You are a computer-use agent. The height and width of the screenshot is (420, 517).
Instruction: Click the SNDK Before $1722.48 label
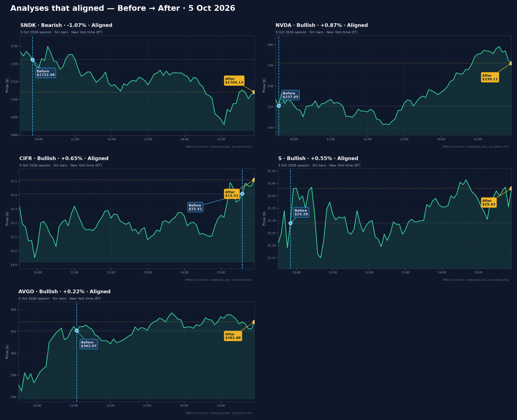click(46, 73)
